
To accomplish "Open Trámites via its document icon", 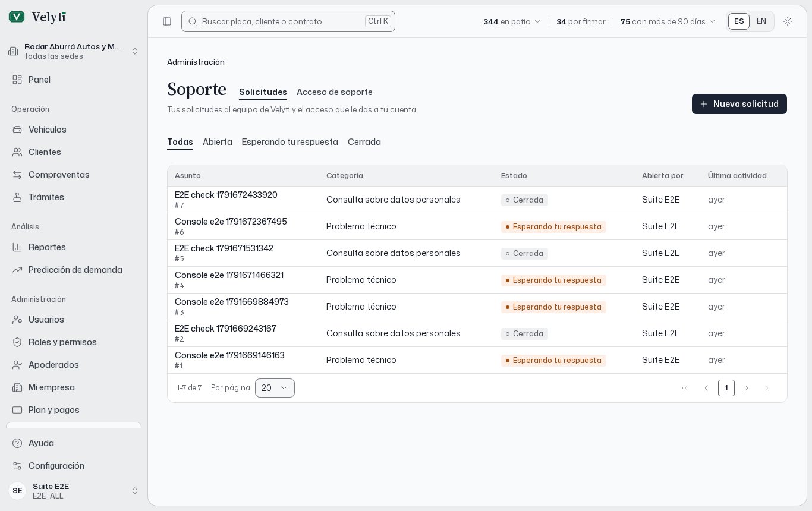I will pos(17,197).
